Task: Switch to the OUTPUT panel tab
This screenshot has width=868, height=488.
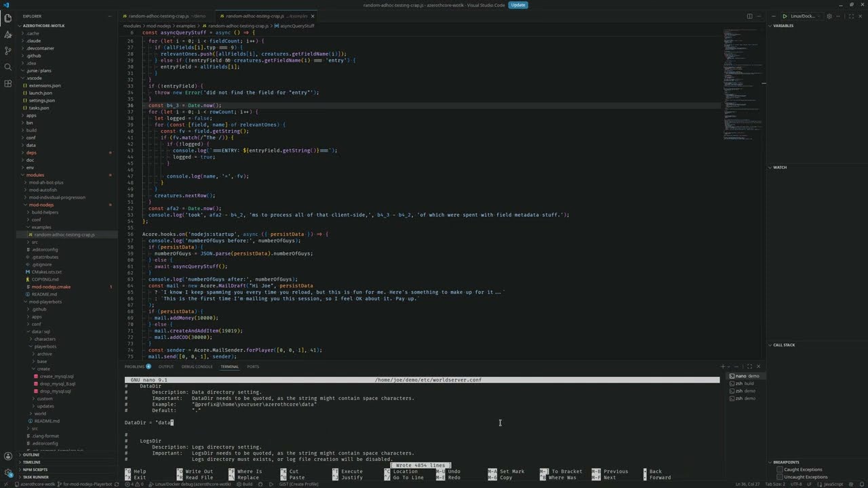Action: [166, 367]
